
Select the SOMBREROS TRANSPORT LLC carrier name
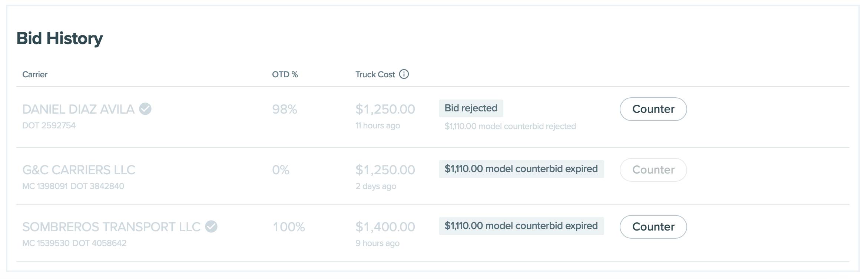(x=111, y=227)
